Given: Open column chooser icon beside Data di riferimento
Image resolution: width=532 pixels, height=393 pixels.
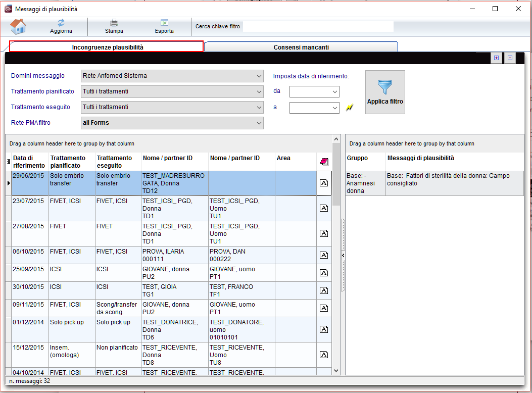Looking at the screenshot, I should tap(9, 162).
